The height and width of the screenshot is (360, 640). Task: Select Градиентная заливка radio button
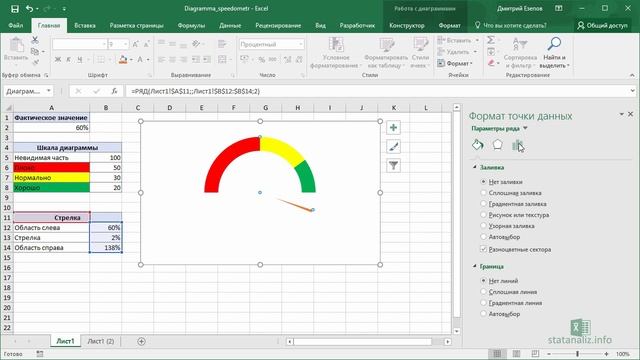[483, 204]
